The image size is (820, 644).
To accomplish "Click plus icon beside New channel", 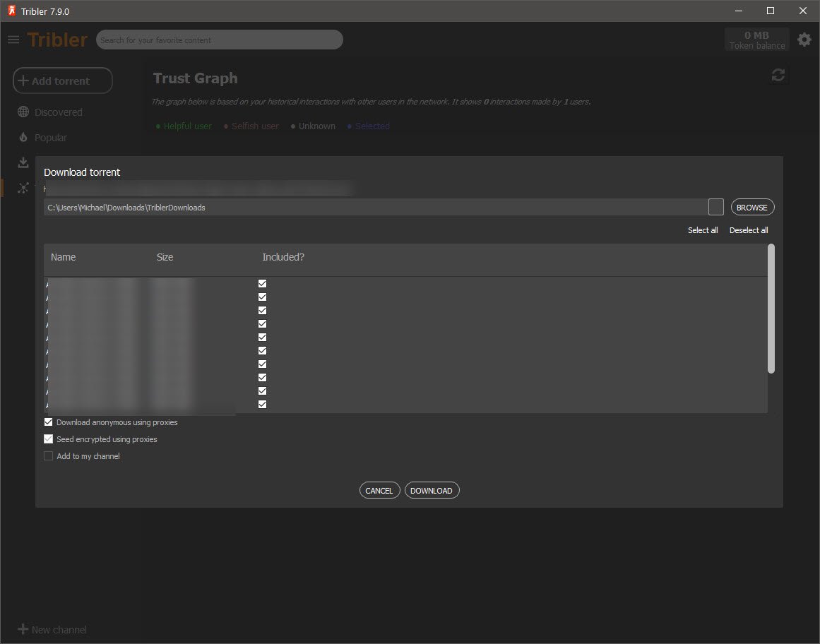I will coord(23,629).
